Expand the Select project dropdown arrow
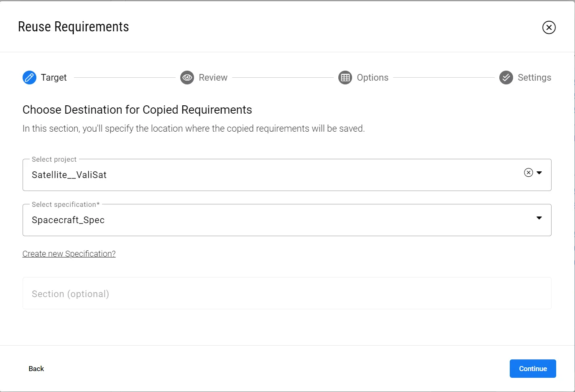The width and height of the screenshot is (575, 392). click(539, 173)
